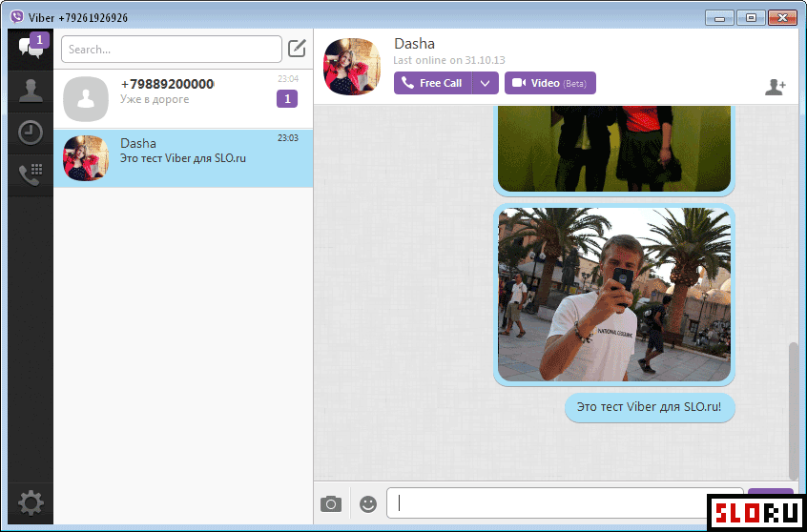Open the recent calls clock tab
The width and height of the screenshot is (807, 532).
click(x=31, y=133)
